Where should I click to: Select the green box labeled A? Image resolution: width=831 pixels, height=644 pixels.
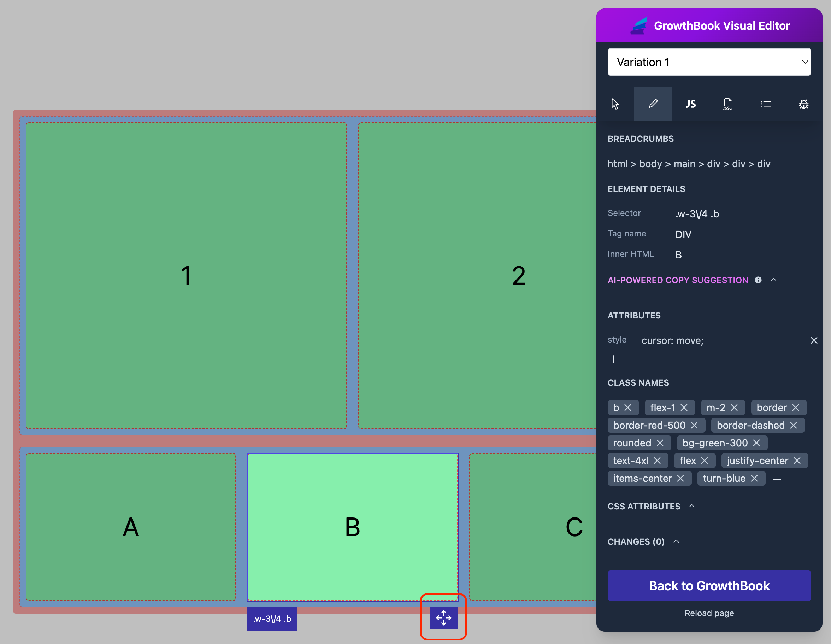pos(131,527)
